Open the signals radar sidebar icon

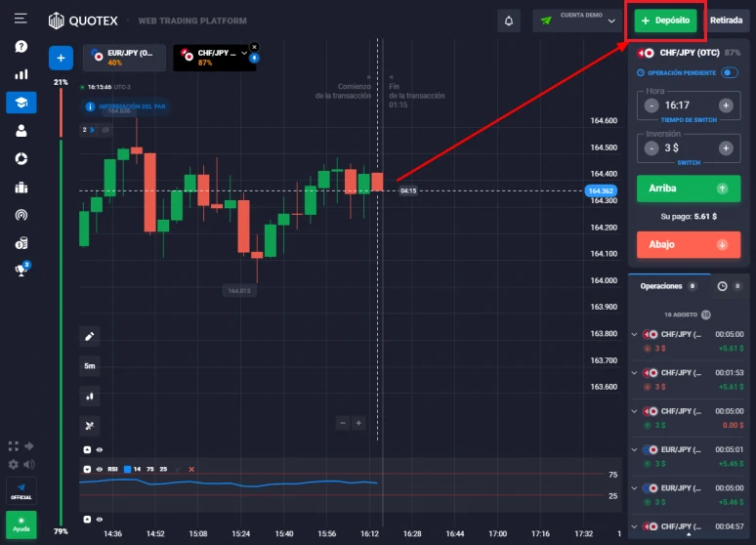(21, 215)
